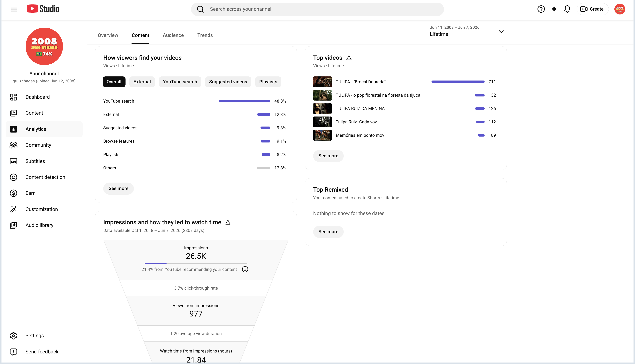Open Earn from the sidebar
The width and height of the screenshot is (635, 364).
coord(44,193)
